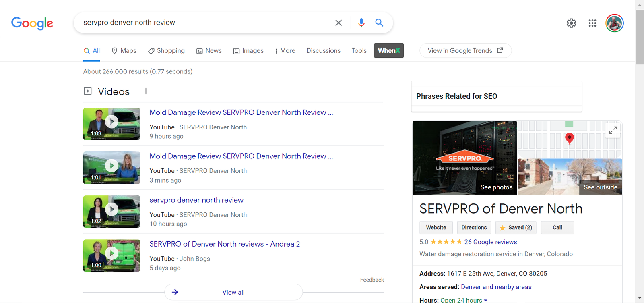Start voice search with microphone icon
The height and width of the screenshot is (303, 644).
point(361,23)
